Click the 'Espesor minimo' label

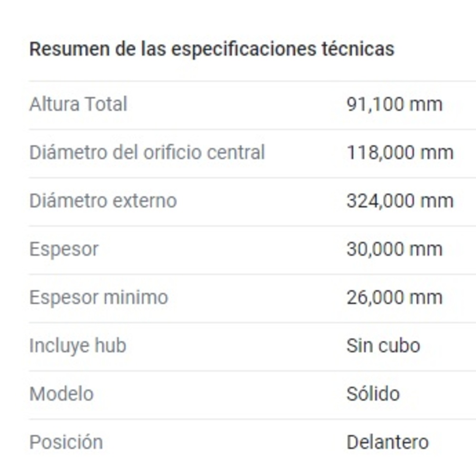(99, 297)
